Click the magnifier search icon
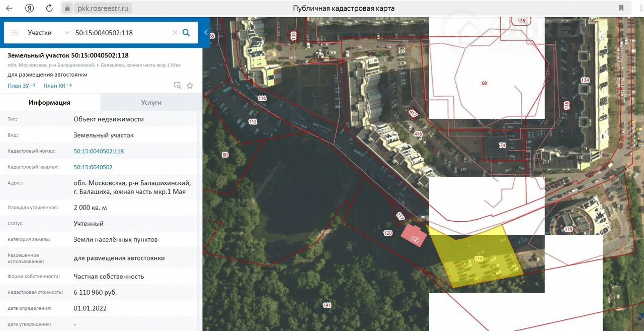 click(186, 33)
